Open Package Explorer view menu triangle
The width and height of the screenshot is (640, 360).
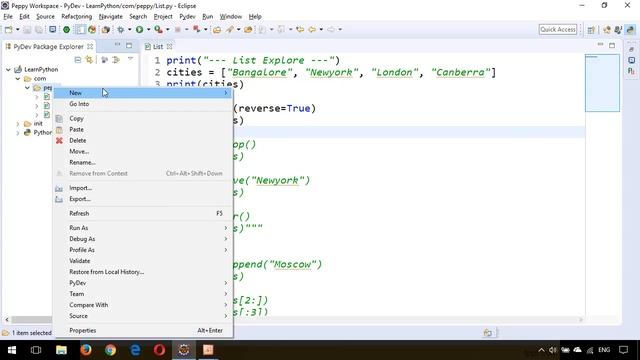[x=131, y=60]
